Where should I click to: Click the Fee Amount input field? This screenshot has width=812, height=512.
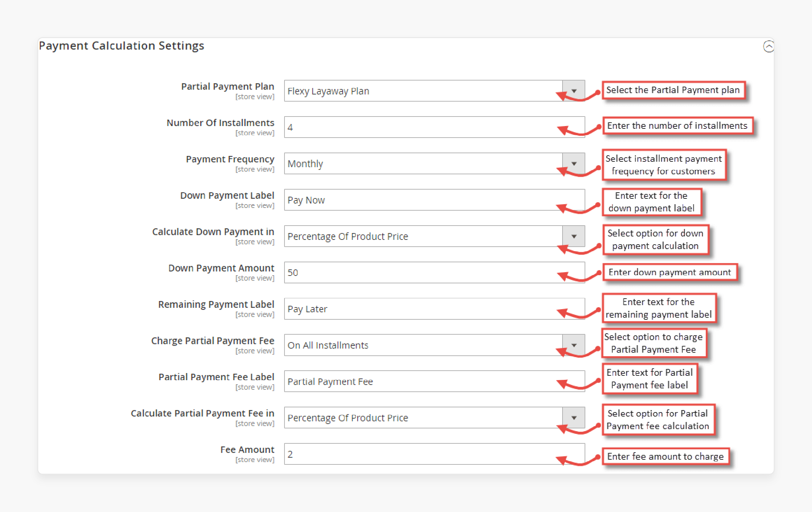pyautogui.click(x=434, y=454)
